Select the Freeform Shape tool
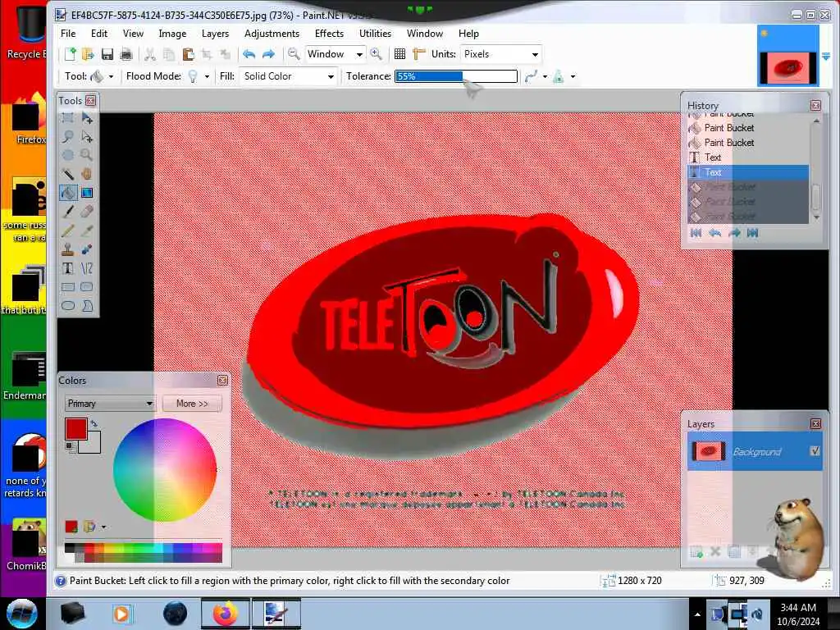Image resolution: width=840 pixels, height=630 pixels. (x=87, y=306)
